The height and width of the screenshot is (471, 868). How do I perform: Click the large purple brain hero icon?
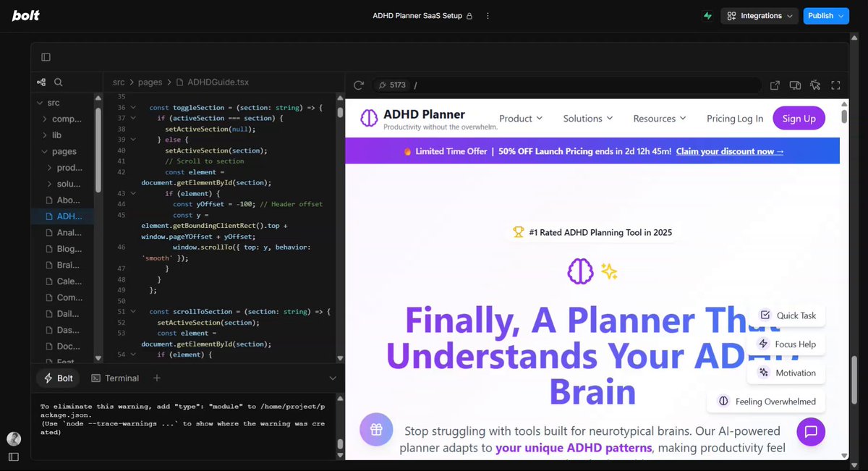point(580,271)
